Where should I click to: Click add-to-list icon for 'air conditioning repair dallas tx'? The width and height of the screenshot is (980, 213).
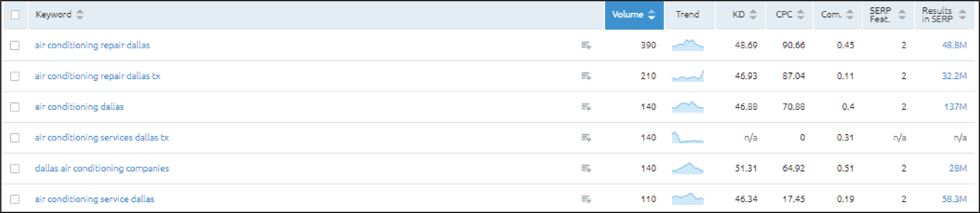coord(586,76)
